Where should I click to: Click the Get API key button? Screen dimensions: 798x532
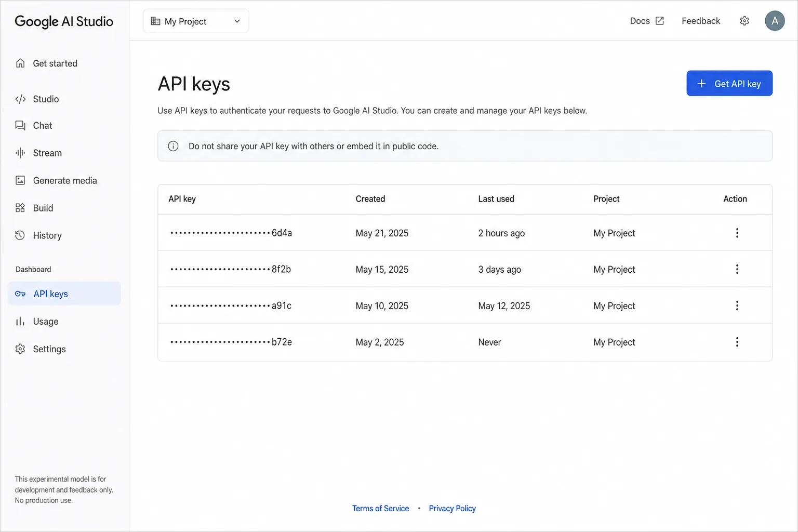729,83
